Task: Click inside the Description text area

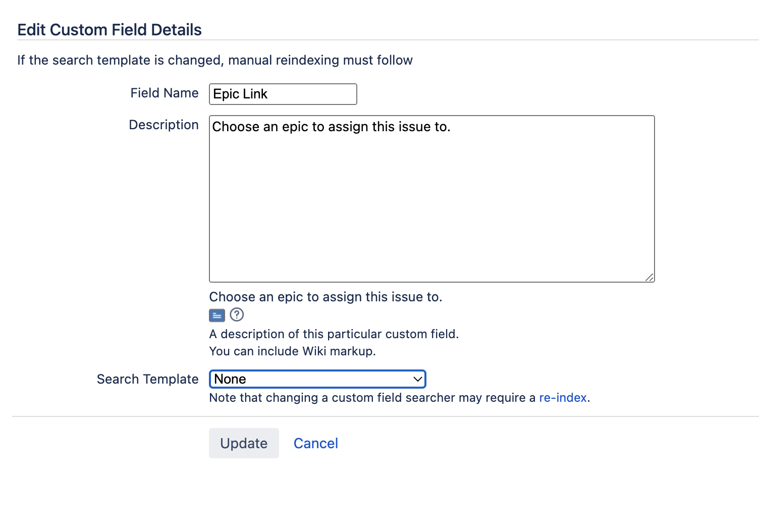Action: 432,199
